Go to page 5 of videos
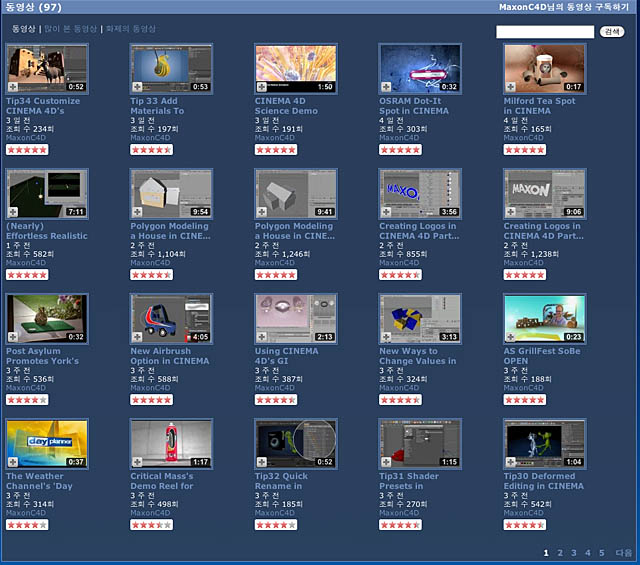Screen dimensions: 640x565 [x=602, y=553]
